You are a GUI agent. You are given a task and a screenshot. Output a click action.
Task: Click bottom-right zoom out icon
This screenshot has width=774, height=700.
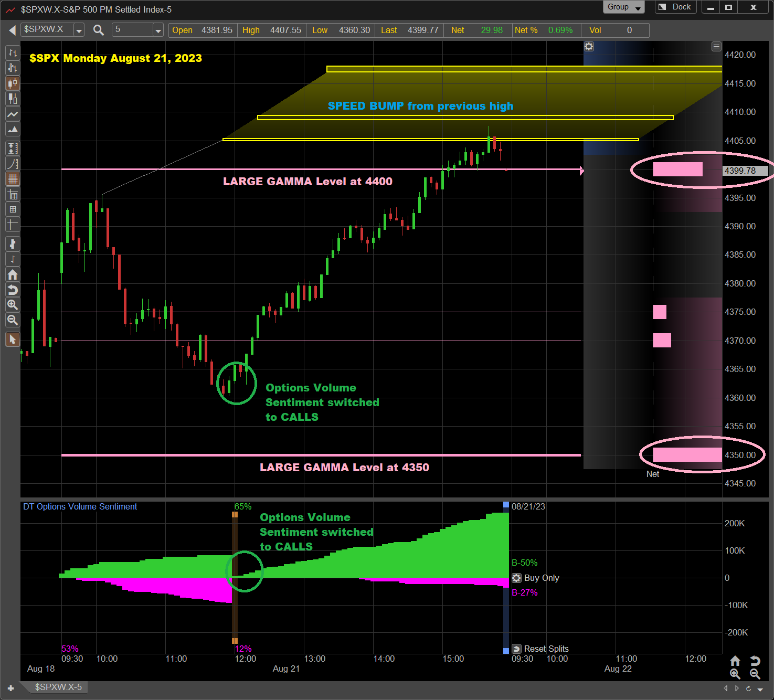(x=755, y=674)
